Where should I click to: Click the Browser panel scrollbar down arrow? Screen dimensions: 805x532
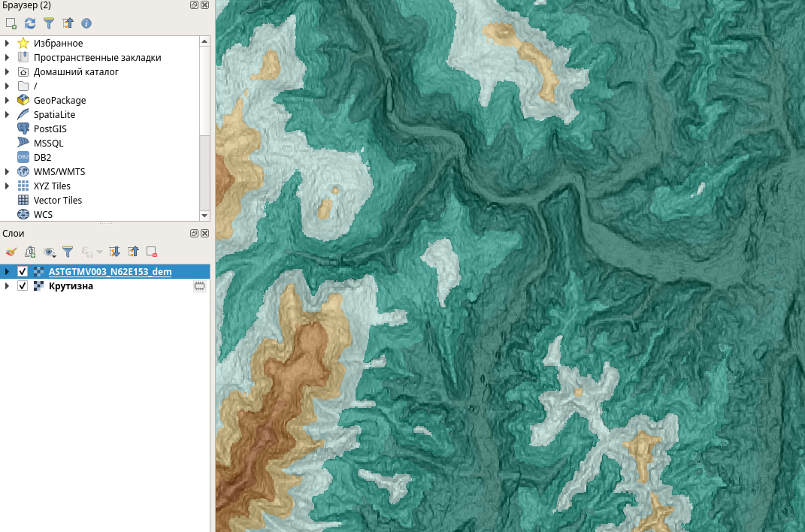204,215
